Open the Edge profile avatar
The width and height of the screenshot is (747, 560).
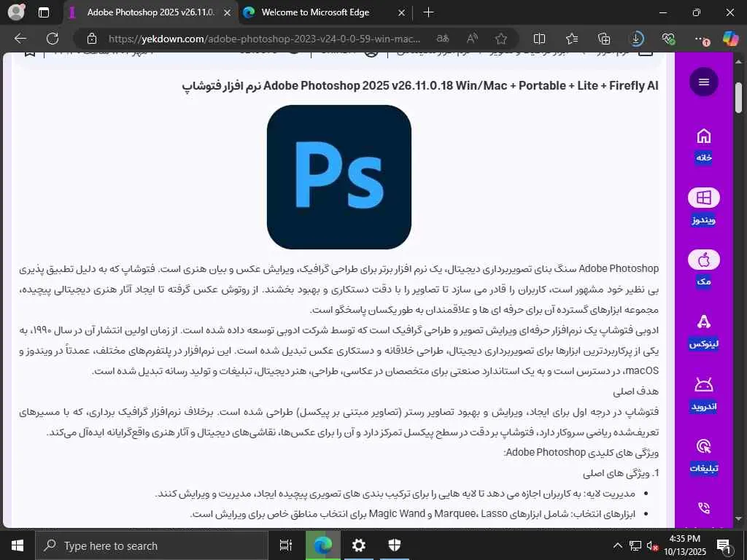click(16, 12)
